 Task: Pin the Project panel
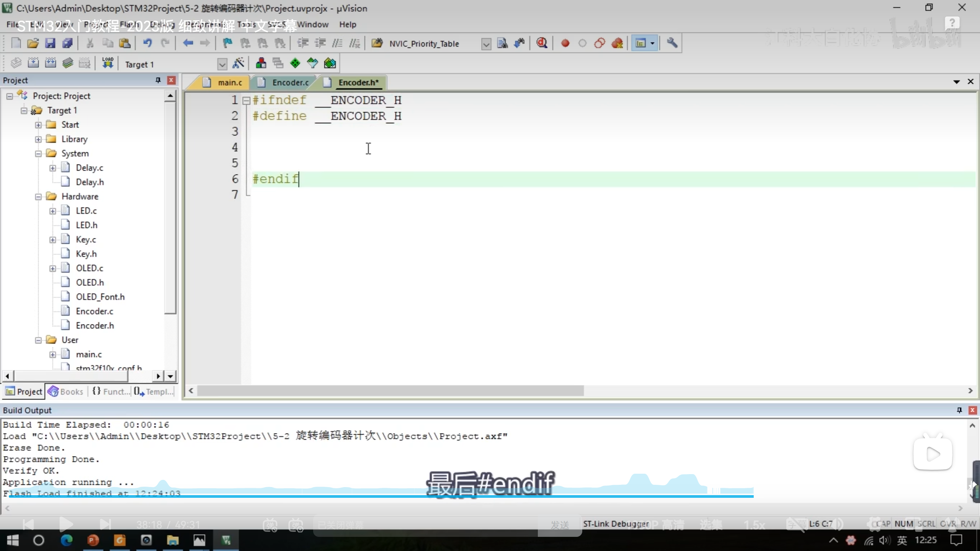click(158, 80)
